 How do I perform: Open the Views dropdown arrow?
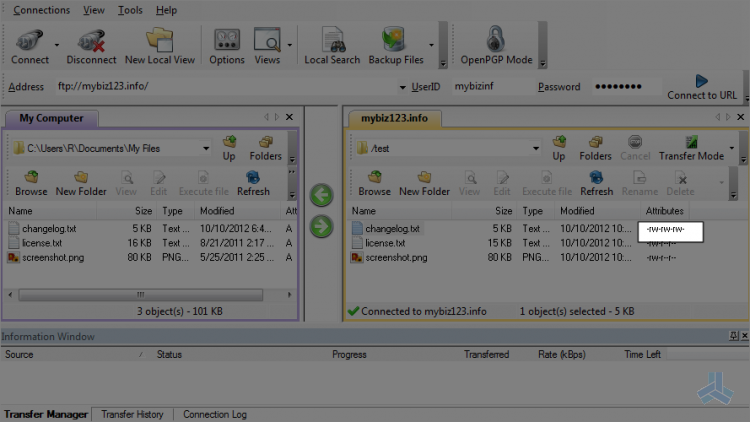[x=289, y=45]
